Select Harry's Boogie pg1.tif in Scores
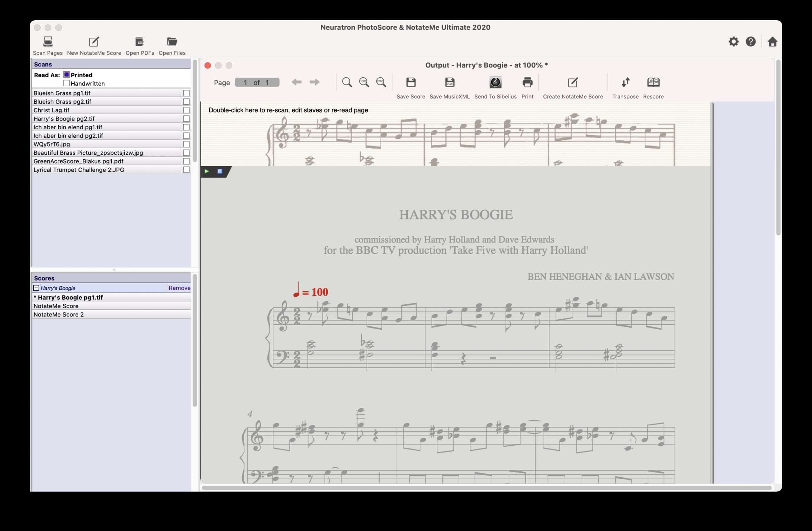812x531 pixels. (x=111, y=297)
